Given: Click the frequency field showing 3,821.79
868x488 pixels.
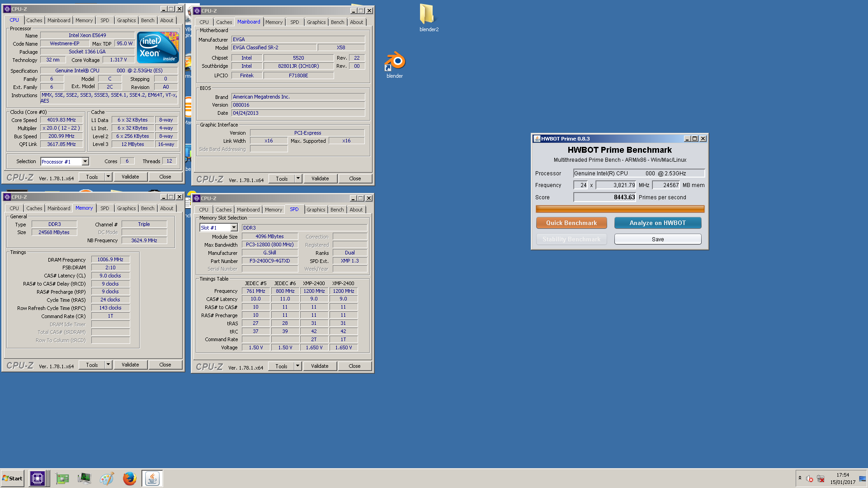Looking at the screenshot, I should click(616, 185).
